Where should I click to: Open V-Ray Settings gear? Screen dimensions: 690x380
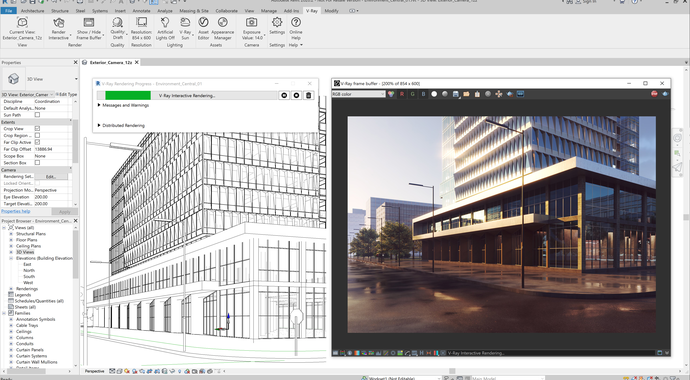[277, 22]
